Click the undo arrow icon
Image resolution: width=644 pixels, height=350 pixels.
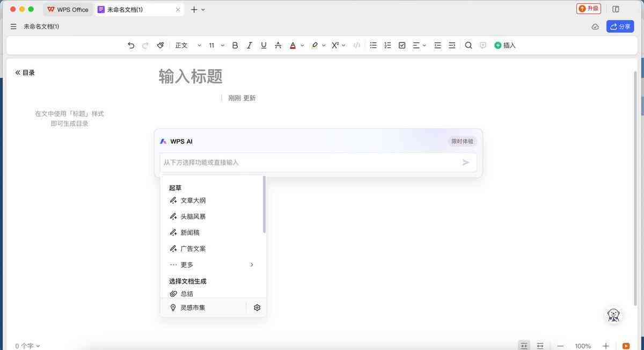[x=131, y=46]
